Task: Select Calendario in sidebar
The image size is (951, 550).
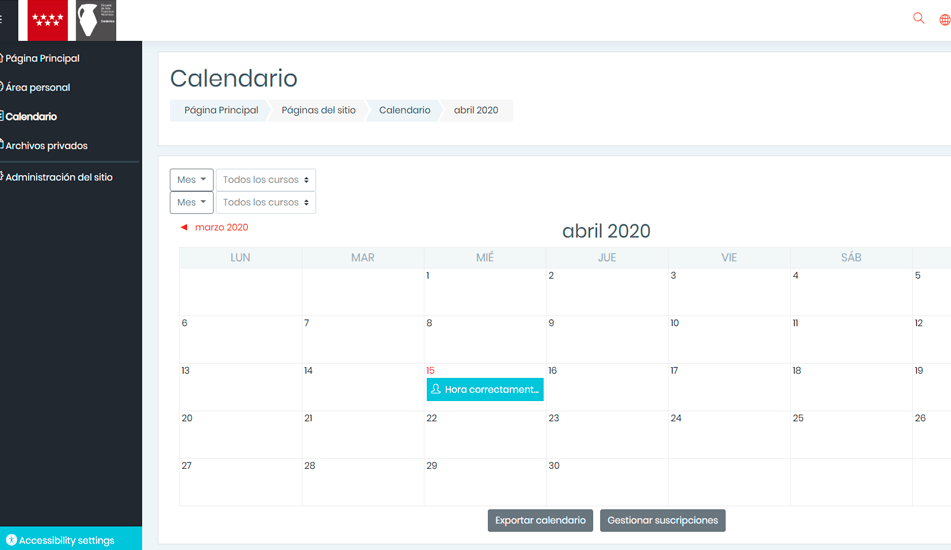Action: click(31, 116)
